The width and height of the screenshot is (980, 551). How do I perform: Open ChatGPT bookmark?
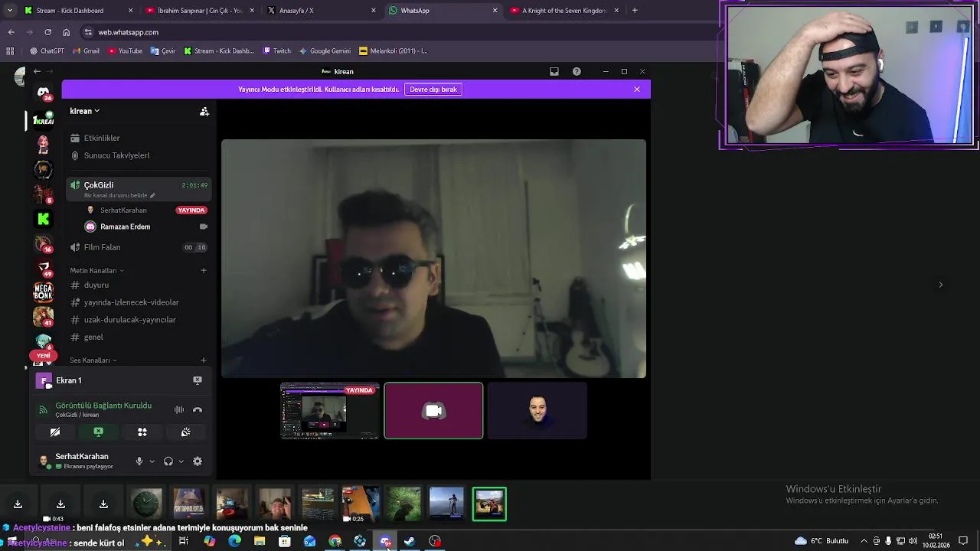(x=47, y=51)
